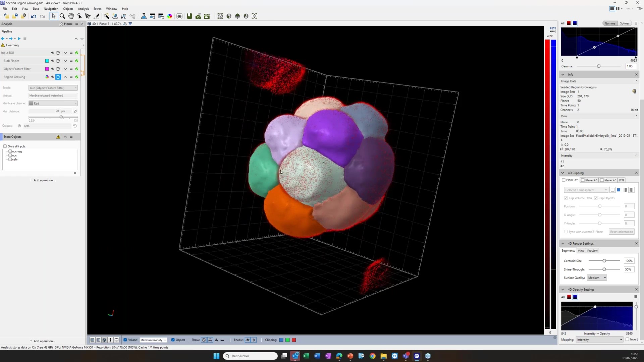Run pipeline with the play arrow

19,39
